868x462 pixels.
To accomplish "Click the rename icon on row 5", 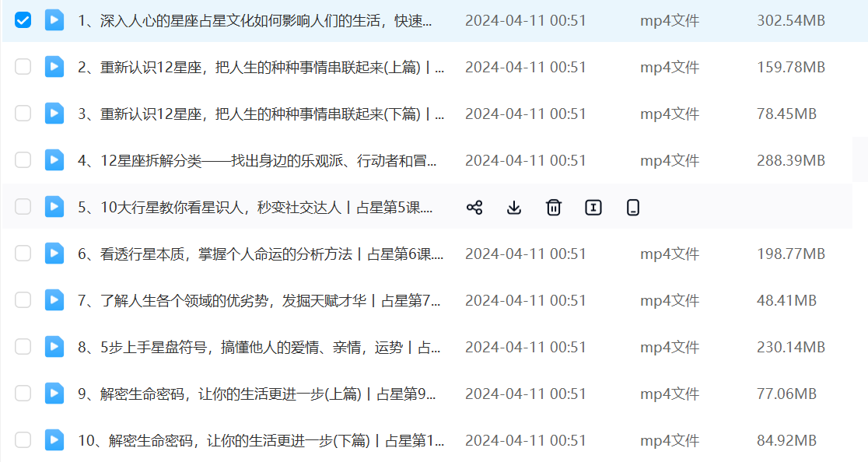I will tap(593, 208).
